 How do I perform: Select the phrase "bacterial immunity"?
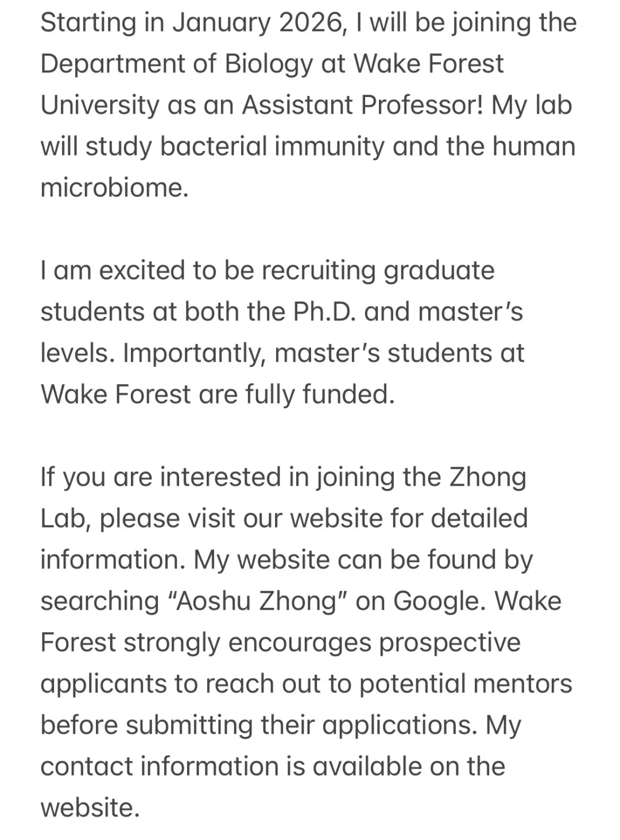272,147
